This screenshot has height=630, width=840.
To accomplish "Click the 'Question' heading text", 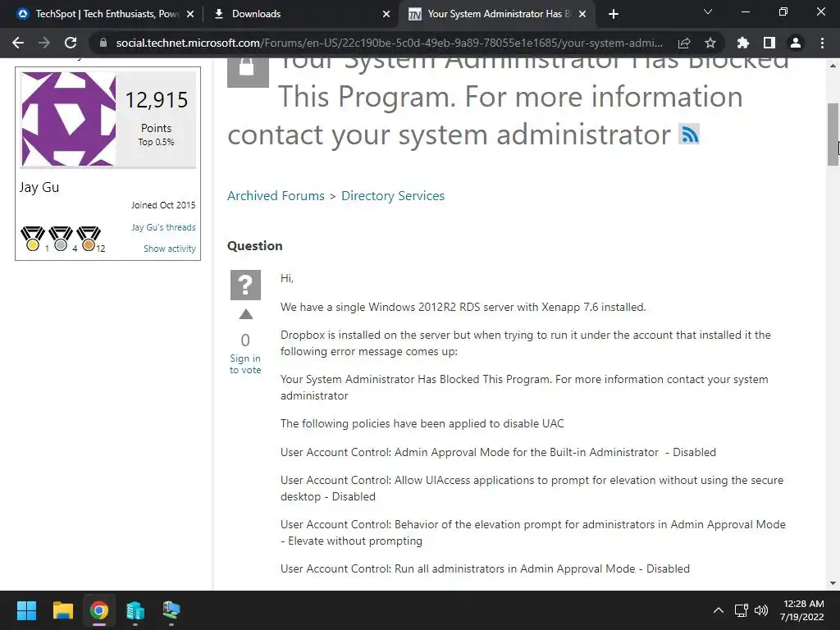I will [254, 246].
